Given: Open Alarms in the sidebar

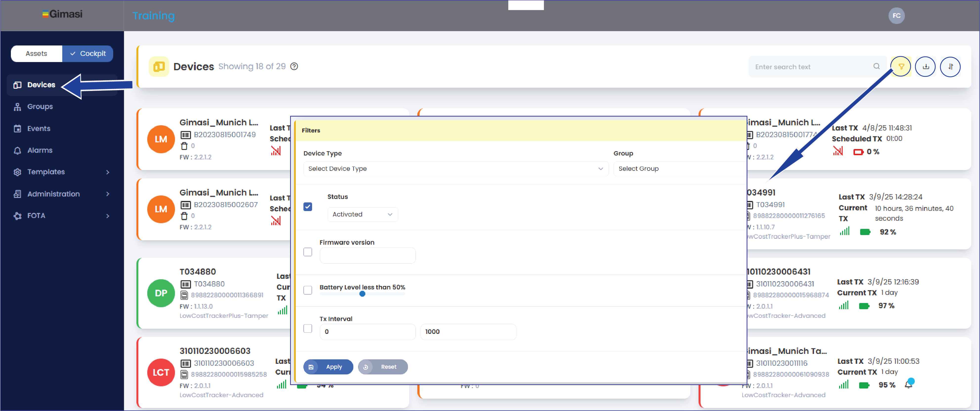Looking at the screenshot, I should (x=40, y=150).
